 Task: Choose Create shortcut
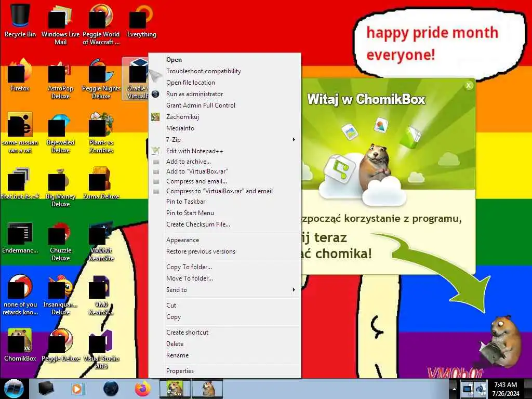point(224,332)
